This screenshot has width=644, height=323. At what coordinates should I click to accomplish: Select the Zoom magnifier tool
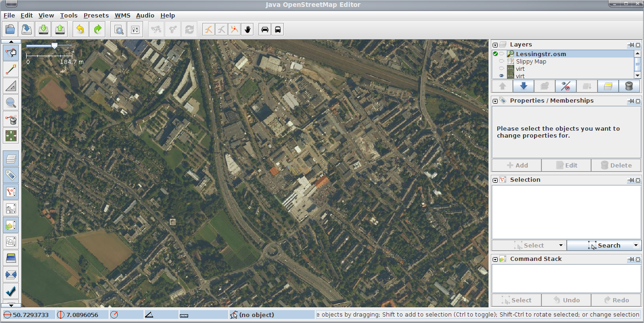coord(11,103)
